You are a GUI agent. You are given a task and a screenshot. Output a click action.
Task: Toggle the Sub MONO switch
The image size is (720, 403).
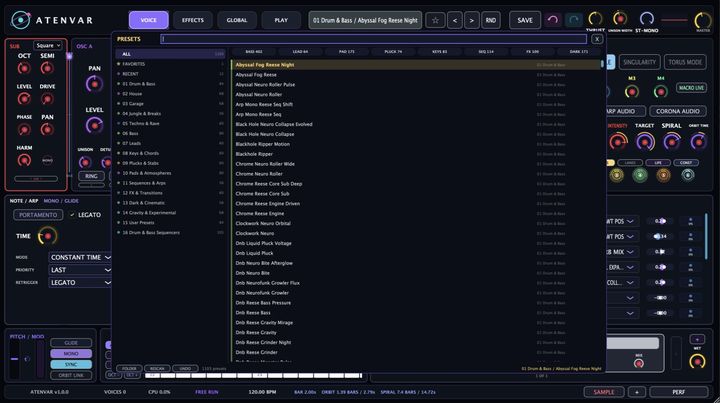(47, 160)
